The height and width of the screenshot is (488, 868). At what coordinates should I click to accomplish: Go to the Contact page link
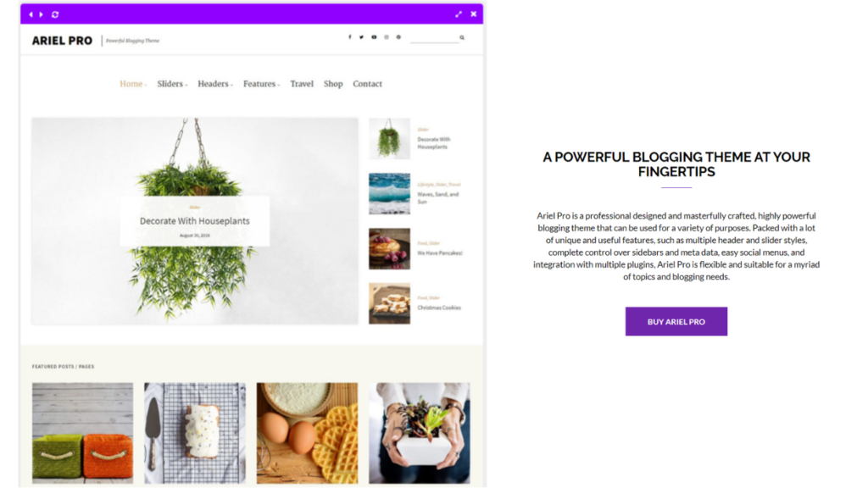tap(368, 84)
